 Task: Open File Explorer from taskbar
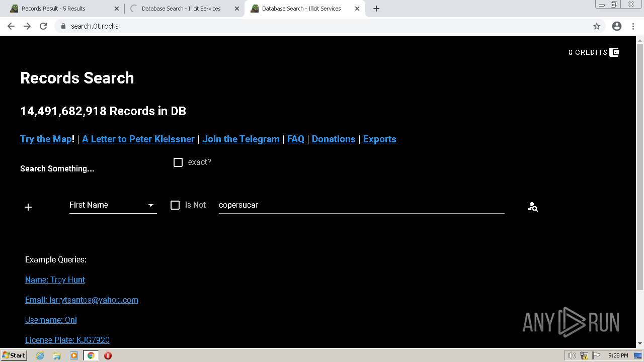(x=57, y=355)
